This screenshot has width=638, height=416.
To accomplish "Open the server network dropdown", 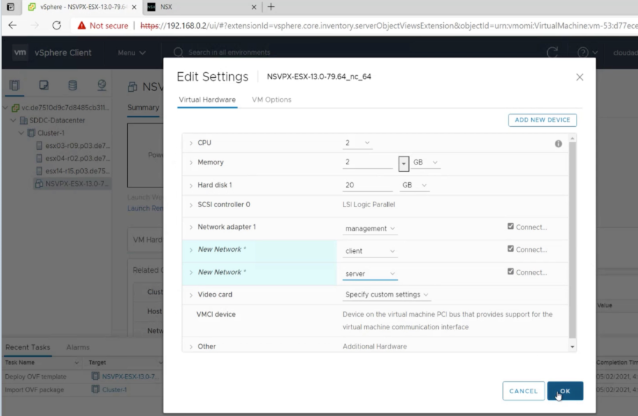I will pos(370,274).
